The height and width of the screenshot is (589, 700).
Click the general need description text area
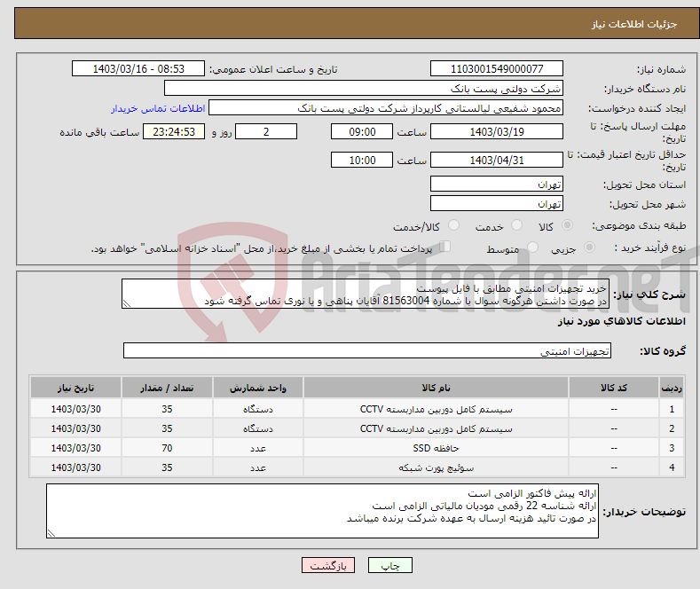pos(366,294)
